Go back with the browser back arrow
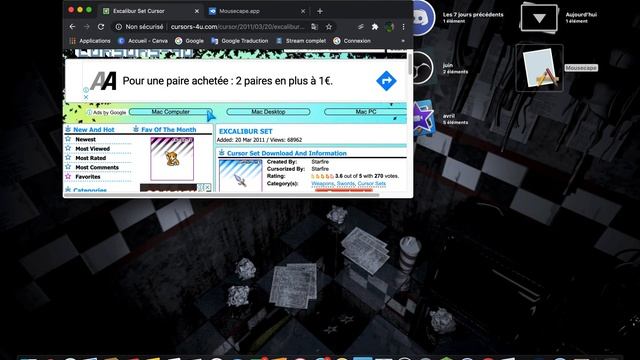 (72, 27)
